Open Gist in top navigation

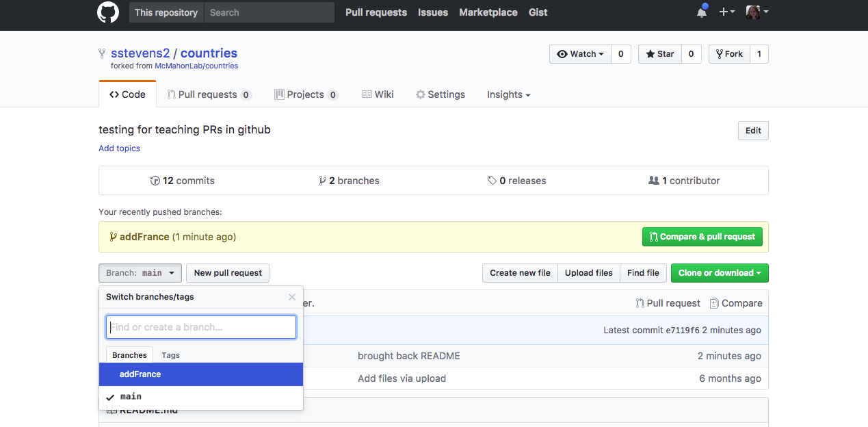538,12
